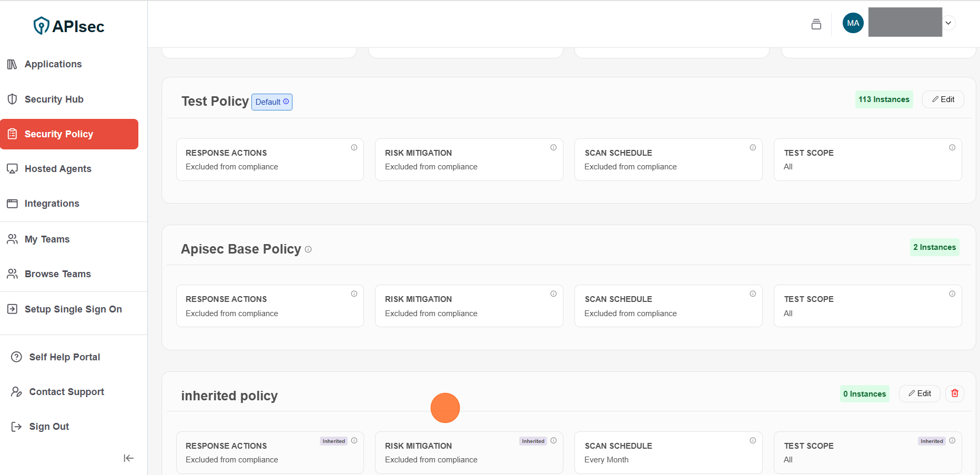Expand the user account dropdown chevron
Screen dimensions: 980x475
tap(948, 23)
